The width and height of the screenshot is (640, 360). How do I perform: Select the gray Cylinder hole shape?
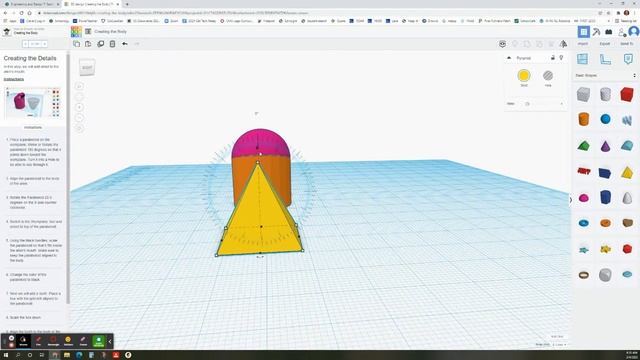click(605, 94)
